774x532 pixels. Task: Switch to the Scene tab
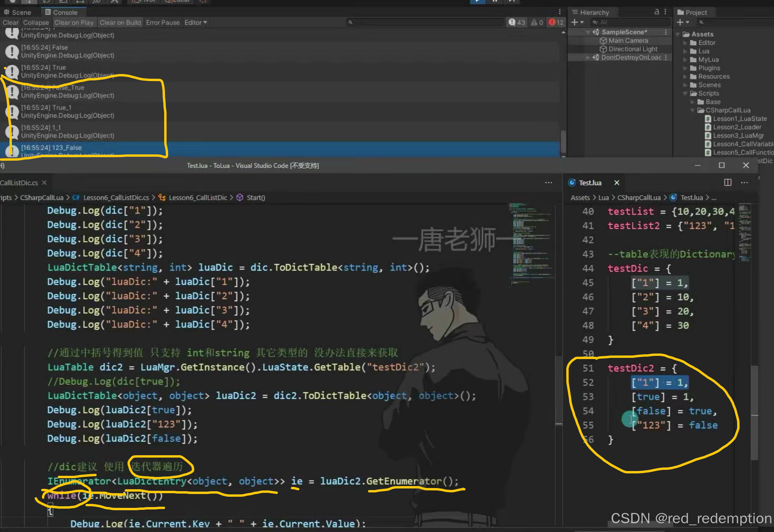[17, 12]
